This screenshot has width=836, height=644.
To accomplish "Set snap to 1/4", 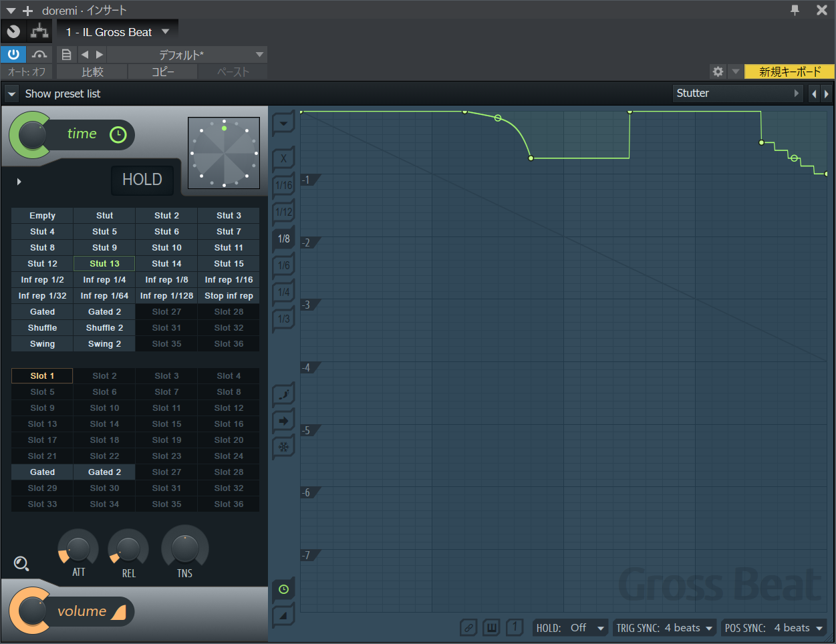I will coord(284,292).
